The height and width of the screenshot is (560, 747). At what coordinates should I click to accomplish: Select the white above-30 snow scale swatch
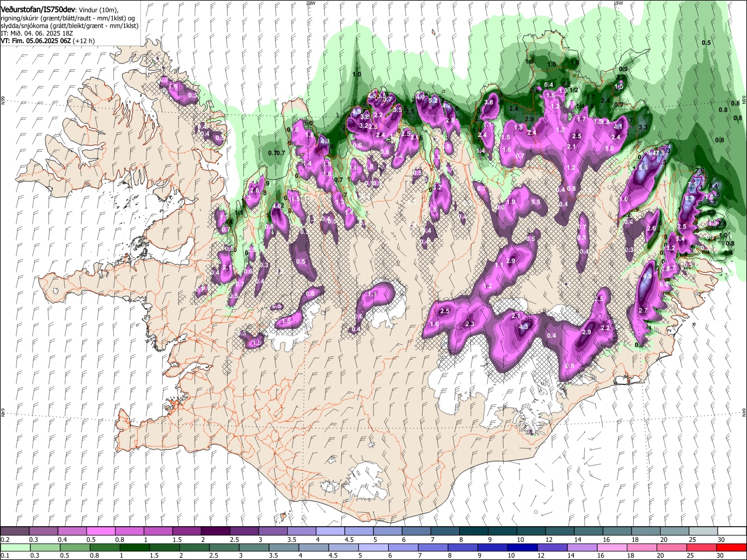pos(732,531)
